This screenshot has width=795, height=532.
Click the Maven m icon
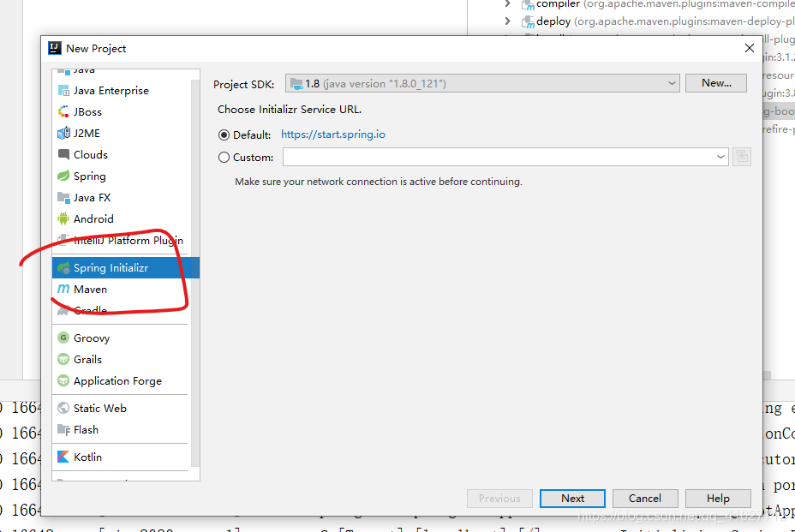coord(63,289)
